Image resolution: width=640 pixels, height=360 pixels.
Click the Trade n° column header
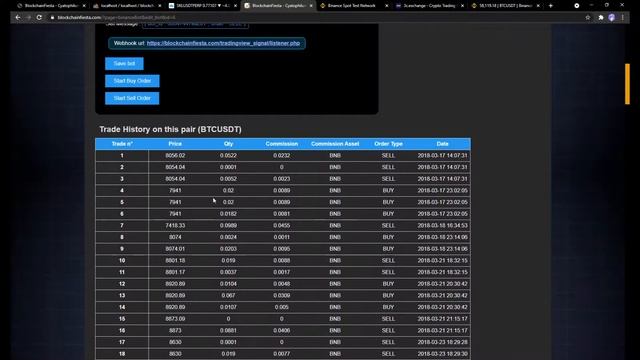122,144
